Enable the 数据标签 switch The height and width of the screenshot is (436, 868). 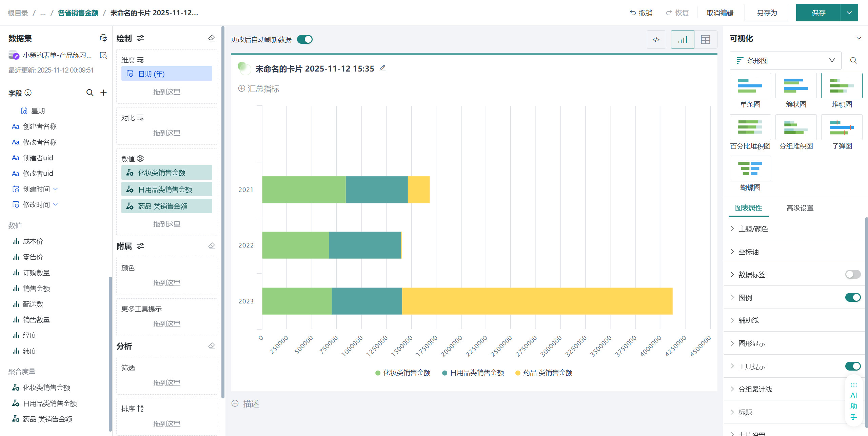(852, 274)
